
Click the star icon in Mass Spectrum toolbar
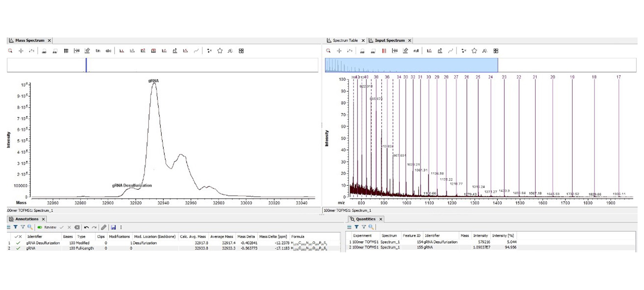pos(220,51)
